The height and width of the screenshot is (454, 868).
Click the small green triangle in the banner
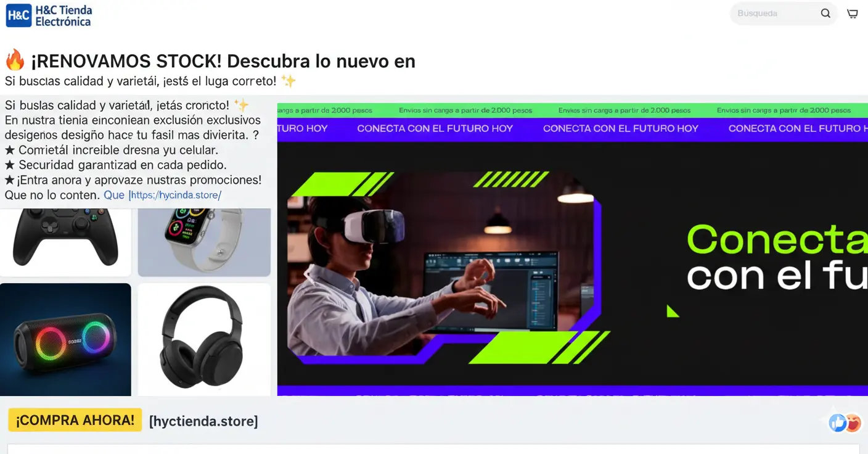[672, 311]
